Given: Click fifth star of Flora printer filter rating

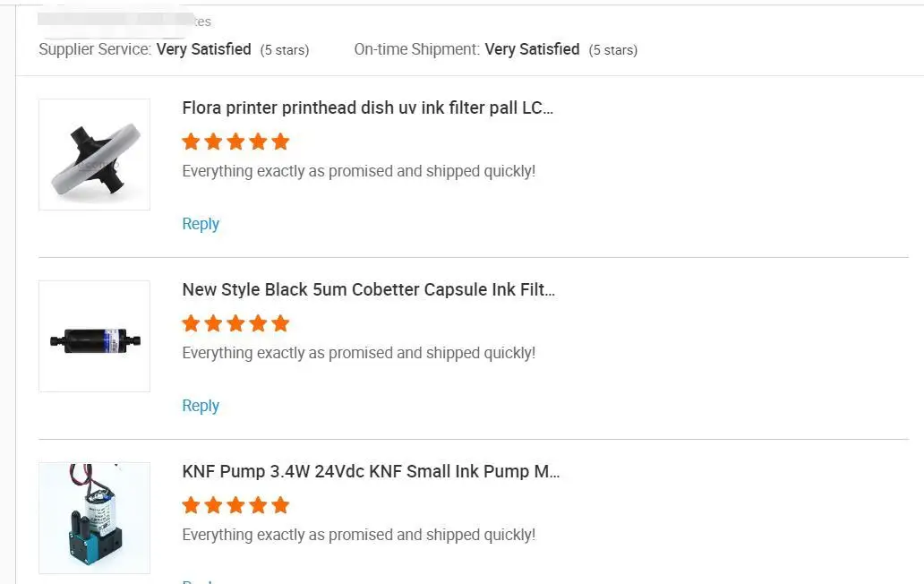Looking at the screenshot, I should [x=280, y=142].
